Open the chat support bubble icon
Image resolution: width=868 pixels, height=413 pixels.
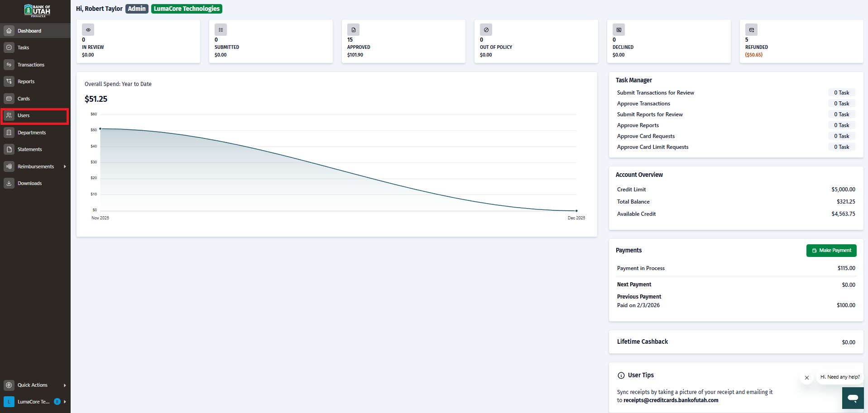pyautogui.click(x=853, y=398)
